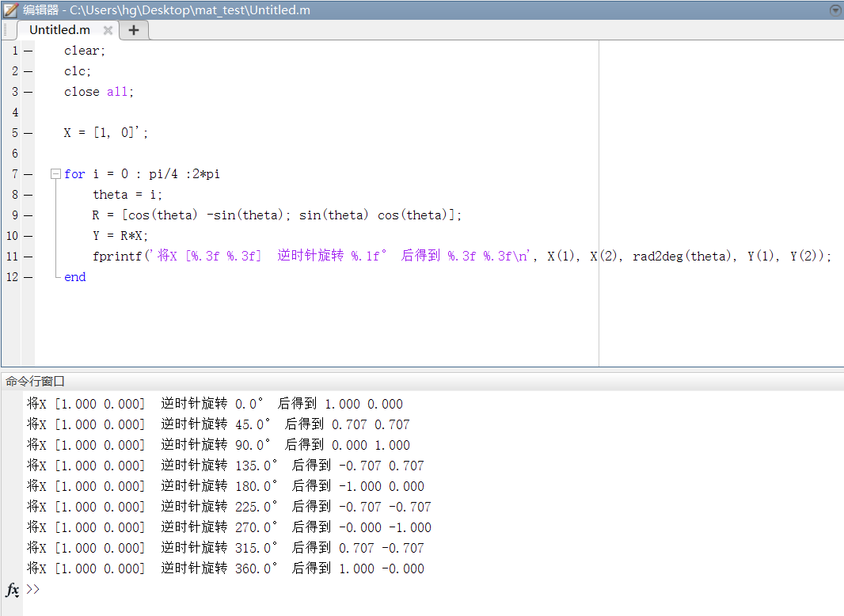Click output row for 315.0° rotation

[x=225, y=548]
